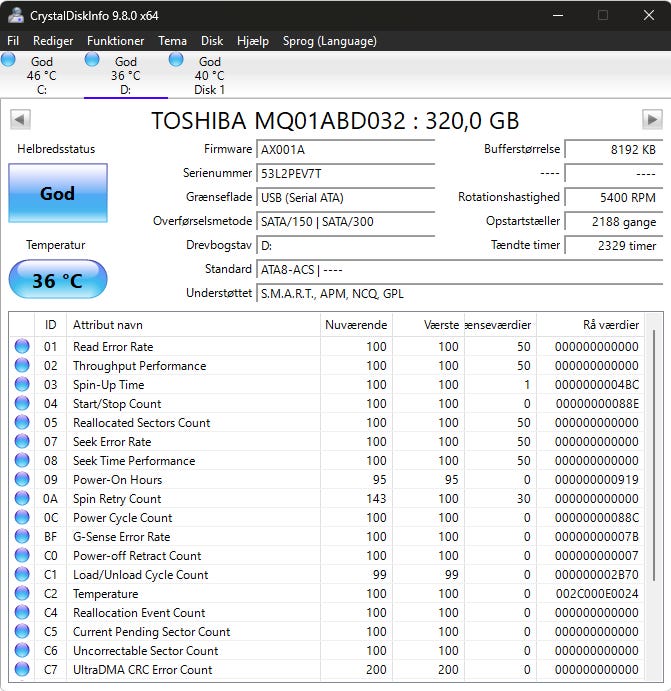Click the Rå værdier column header
Screen dimensions: 671x691
tap(610, 325)
